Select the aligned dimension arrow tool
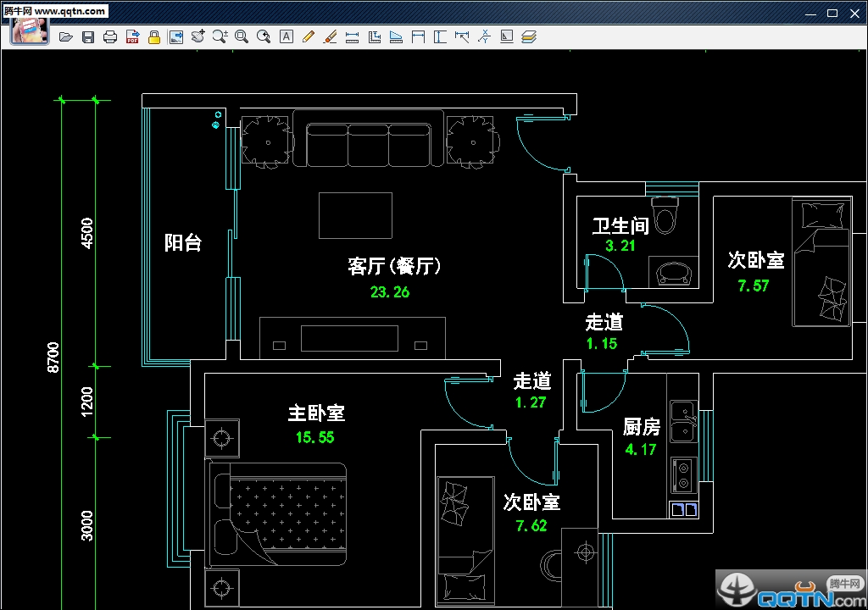Screen dimensions: 868x610 pyautogui.click(x=462, y=36)
